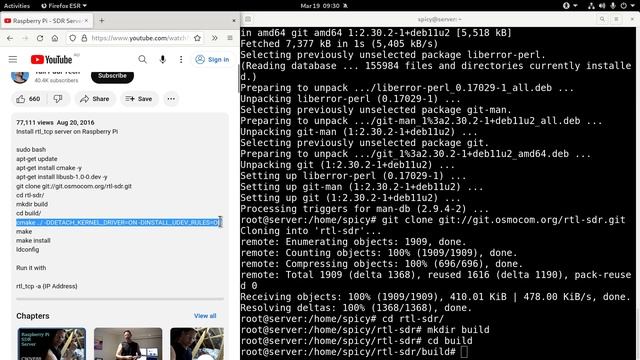Screen dimensions: 640x360
Task: Reload the YouTube page
Action: coord(40,38)
